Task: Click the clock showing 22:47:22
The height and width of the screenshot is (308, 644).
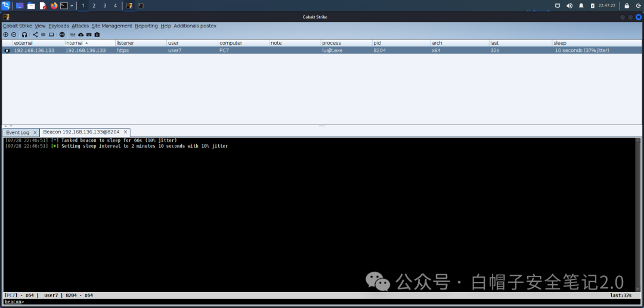Action: 607,6
